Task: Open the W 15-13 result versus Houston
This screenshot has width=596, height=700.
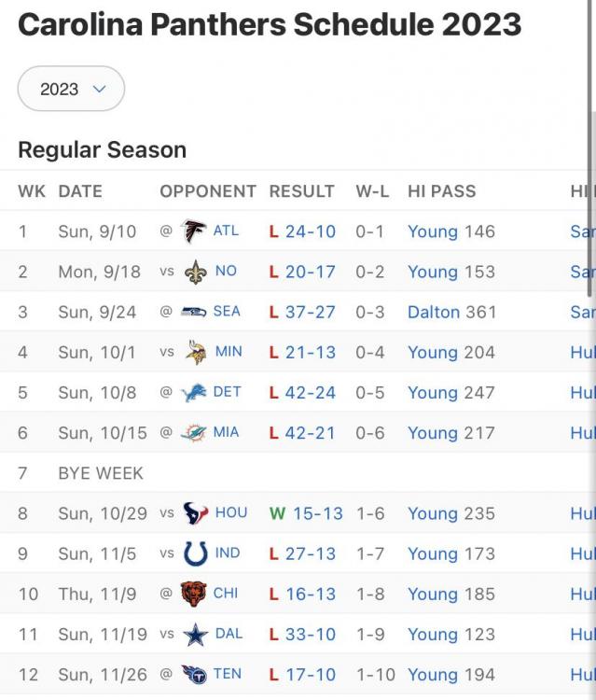Action: pyautogui.click(x=306, y=513)
